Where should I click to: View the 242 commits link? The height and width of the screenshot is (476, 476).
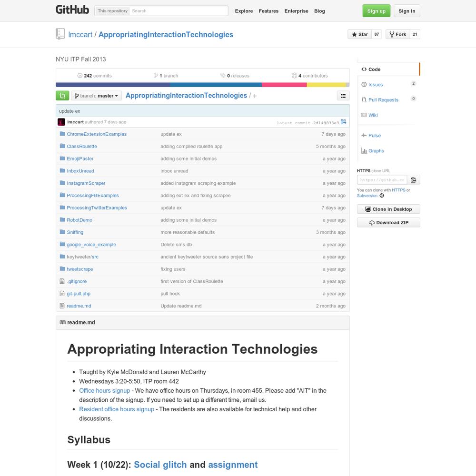click(x=94, y=76)
